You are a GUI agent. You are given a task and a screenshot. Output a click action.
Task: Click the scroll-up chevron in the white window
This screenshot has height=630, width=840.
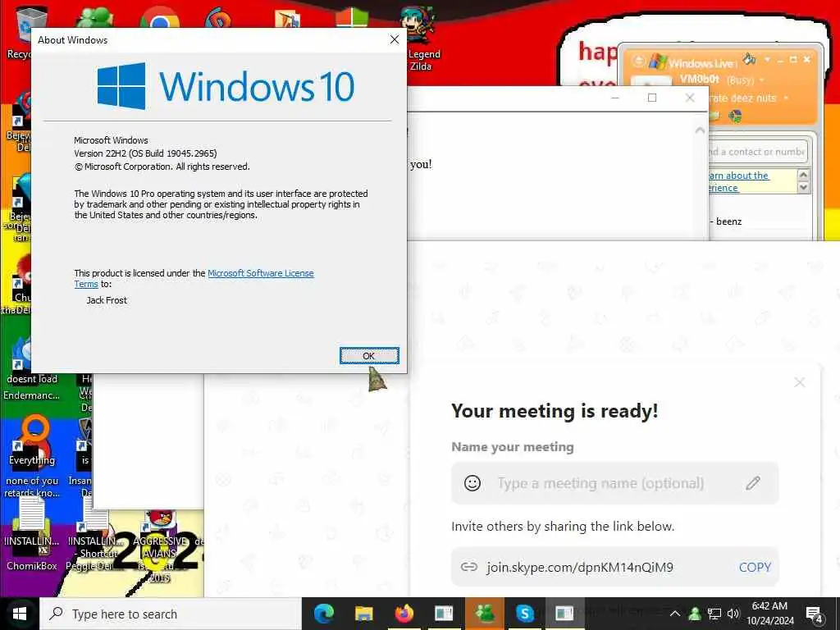point(700,130)
